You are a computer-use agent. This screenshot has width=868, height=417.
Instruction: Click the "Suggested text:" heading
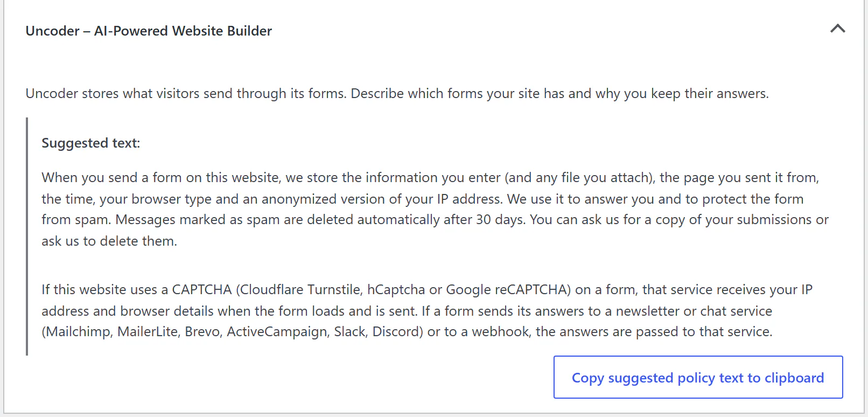(x=90, y=143)
